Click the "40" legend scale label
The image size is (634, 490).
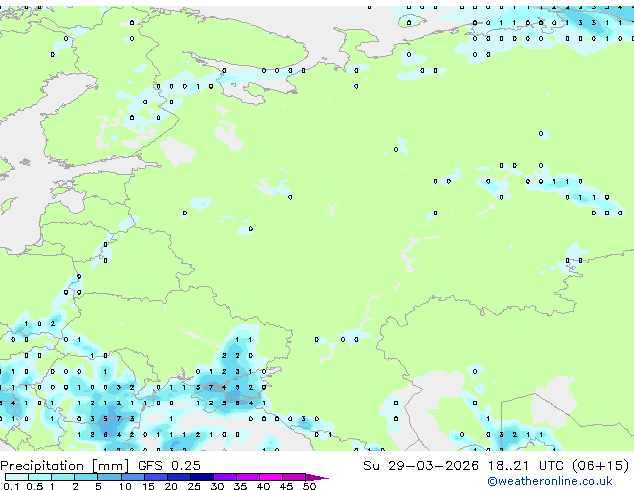click(x=263, y=486)
